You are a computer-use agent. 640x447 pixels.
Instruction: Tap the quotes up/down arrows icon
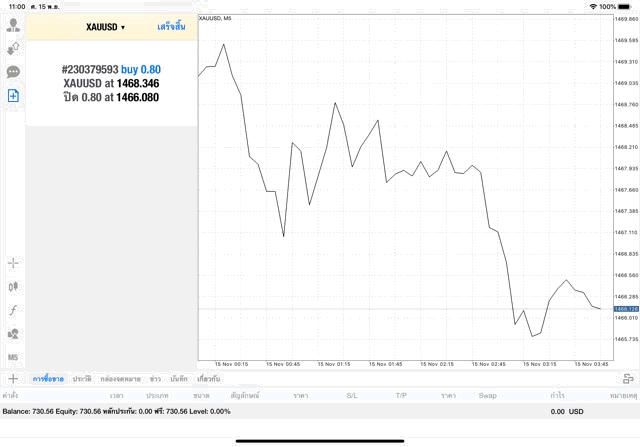(13, 48)
